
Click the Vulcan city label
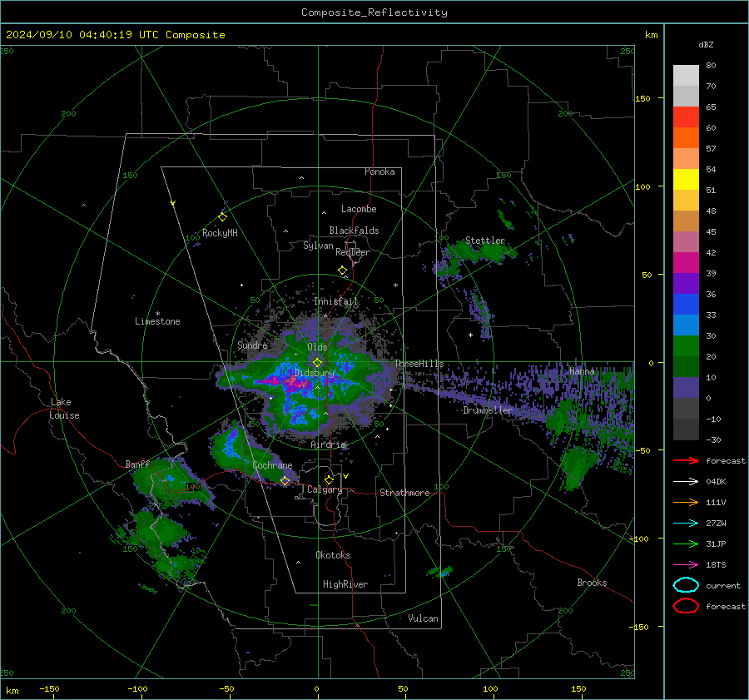424,618
